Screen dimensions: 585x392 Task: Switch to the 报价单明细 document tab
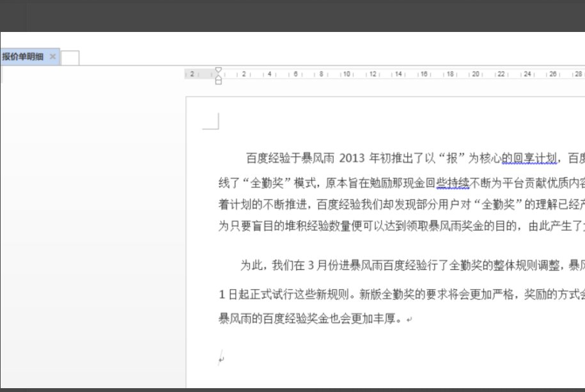point(26,56)
